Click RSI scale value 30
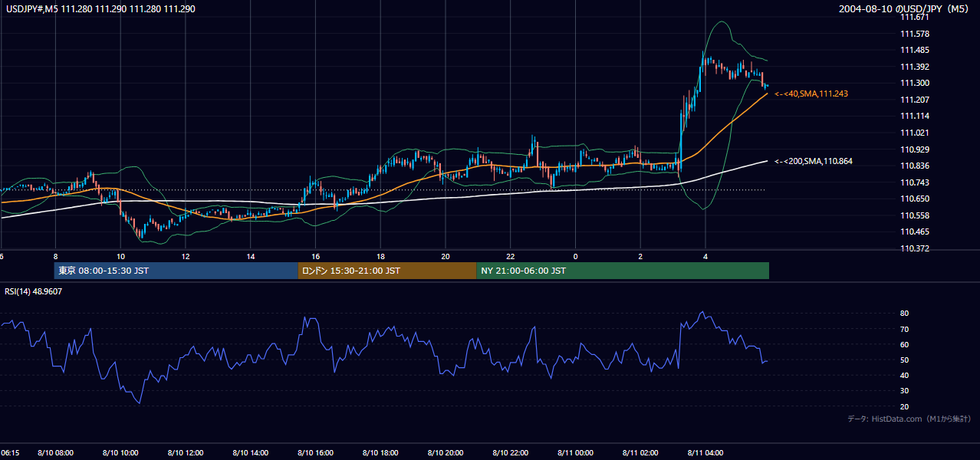This screenshot has width=980, height=460. (904, 390)
